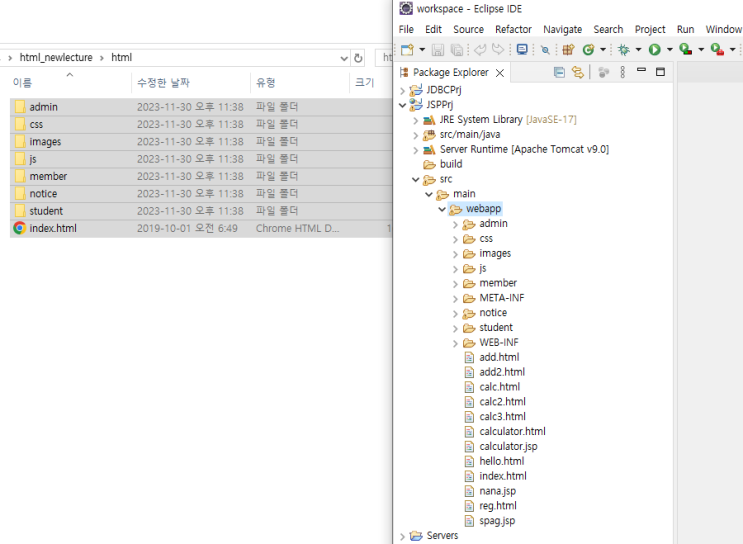Viewport: 743px width, 544px height.
Task: Click the Eclipse workspace window icon
Action: click(406, 9)
